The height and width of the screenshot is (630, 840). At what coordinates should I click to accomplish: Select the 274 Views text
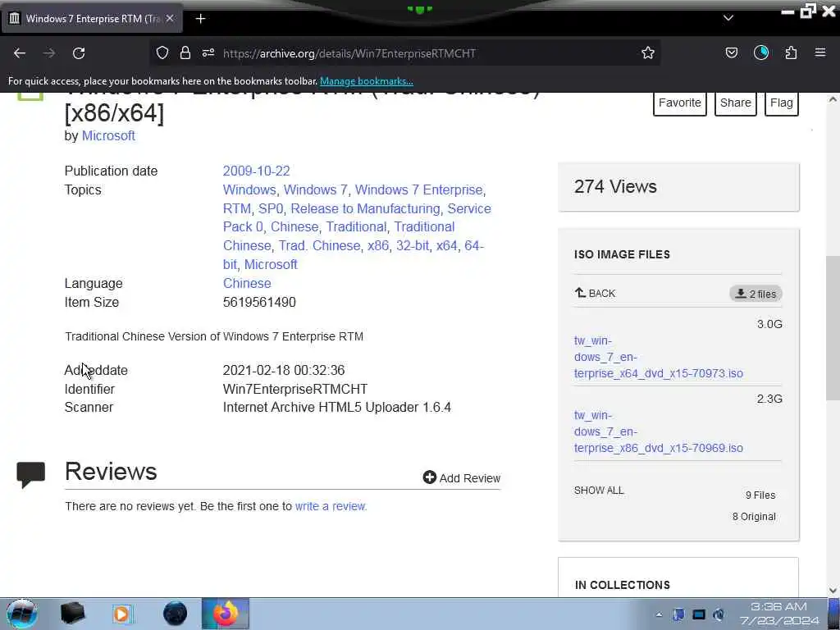(x=615, y=186)
